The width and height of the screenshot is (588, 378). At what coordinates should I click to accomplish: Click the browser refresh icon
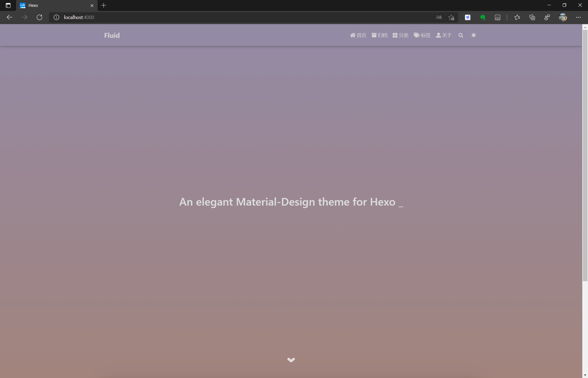39,17
